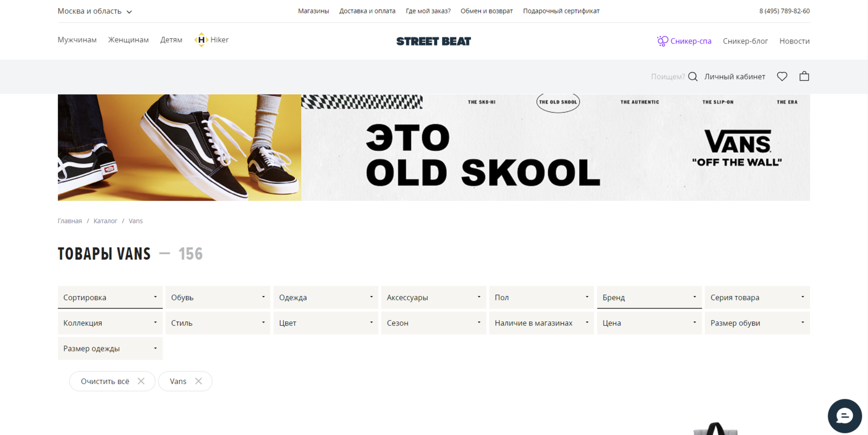This screenshot has width=868, height=435.
Task: Open the Одежда filter dropdown
Action: click(326, 298)
